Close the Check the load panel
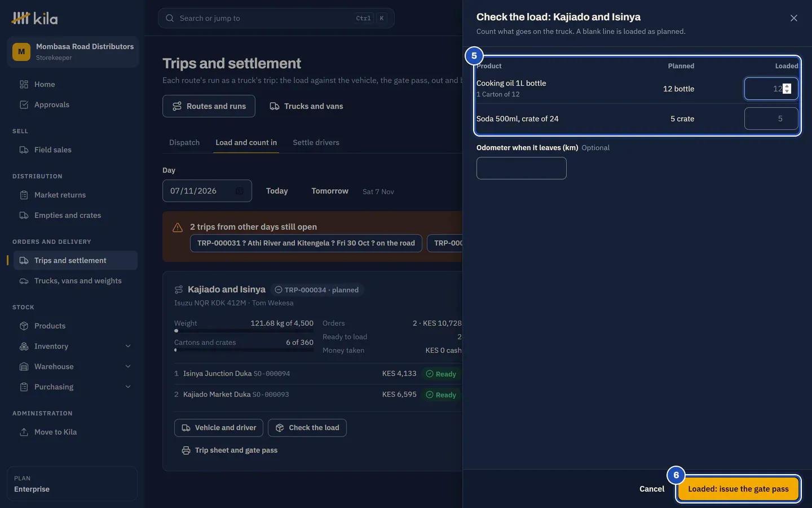Image resolution: width=812 pixels, height=508 pixels. [794, 18]
